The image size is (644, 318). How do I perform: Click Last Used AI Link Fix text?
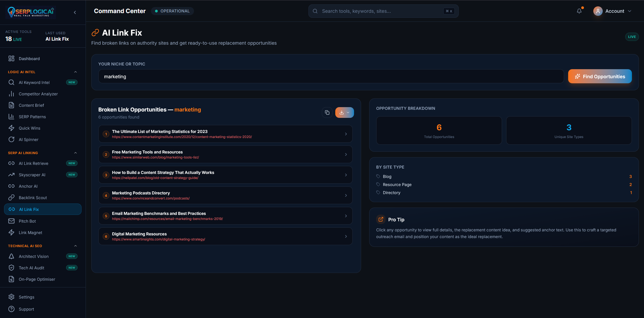(x=57, y=39)
